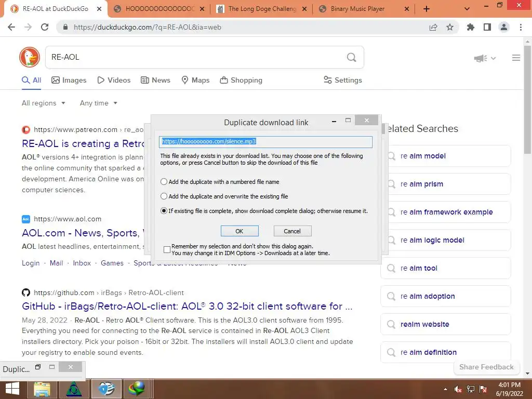This screenshot has height=399, width=532.
Task: Open the Extensions puzzle icon
Action: (471, 27)
